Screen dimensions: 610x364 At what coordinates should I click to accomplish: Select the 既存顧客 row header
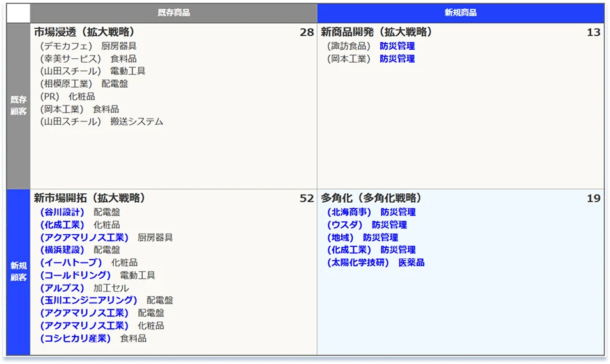[19, 106]
